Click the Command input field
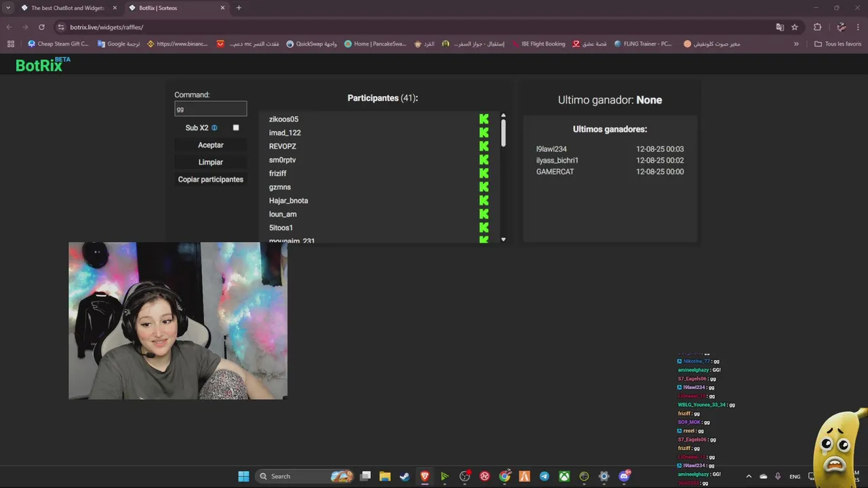The height and width of the screenshot is (488, 868). click(x=210, y=108)
